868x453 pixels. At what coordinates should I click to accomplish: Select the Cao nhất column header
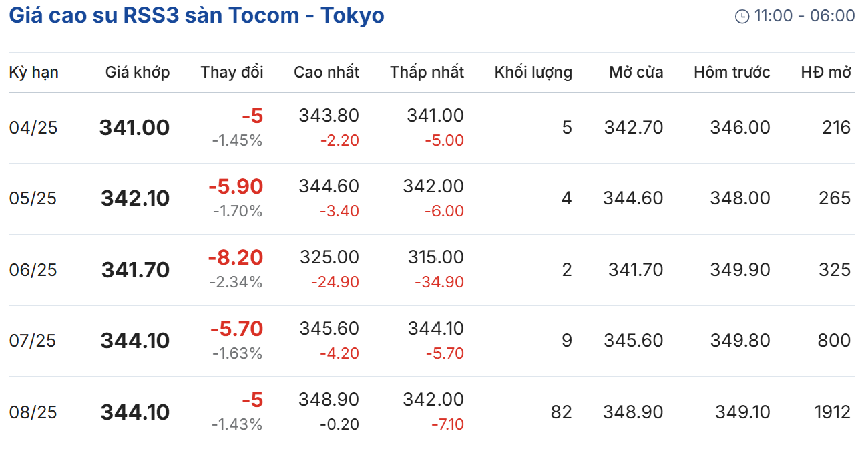click(x=326, y=72)
